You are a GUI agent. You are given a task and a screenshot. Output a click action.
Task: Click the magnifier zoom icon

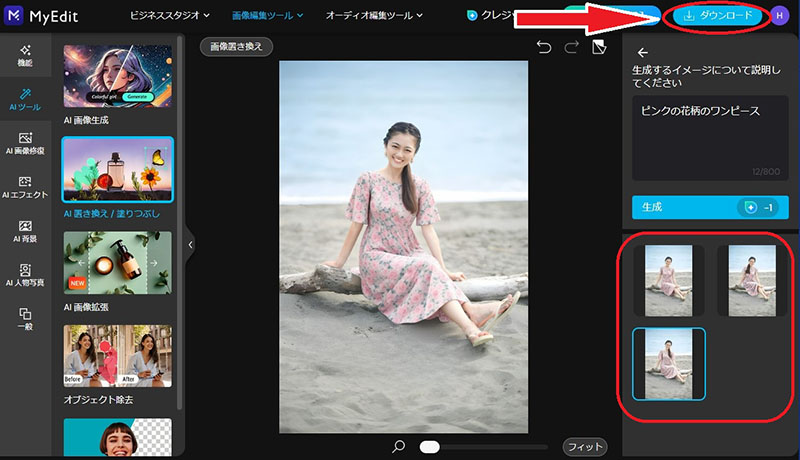[x=399, y=446]
